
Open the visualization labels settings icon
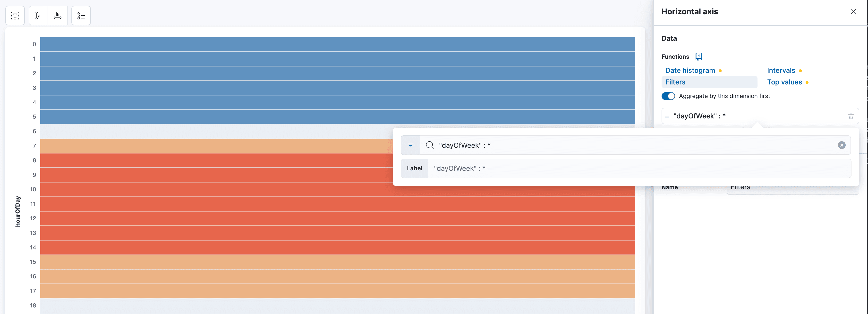[15, 16]
